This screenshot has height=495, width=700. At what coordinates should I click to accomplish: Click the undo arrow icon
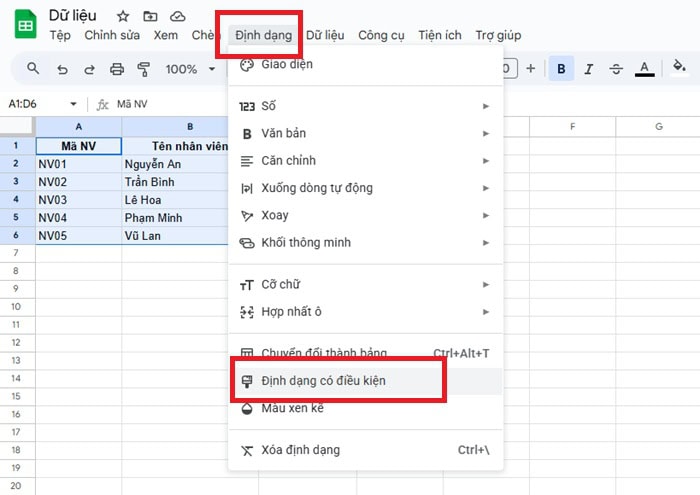tap(63, 69)
